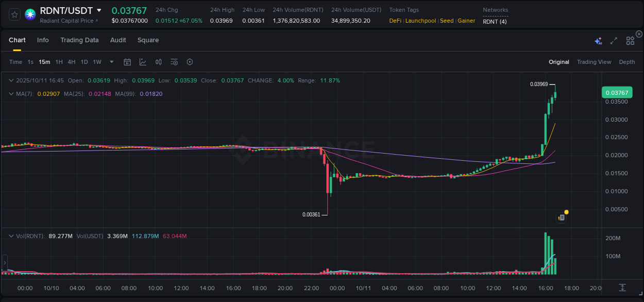Switch chart to Trading View mode
644x302 pixels.
[x=594, y=62]
